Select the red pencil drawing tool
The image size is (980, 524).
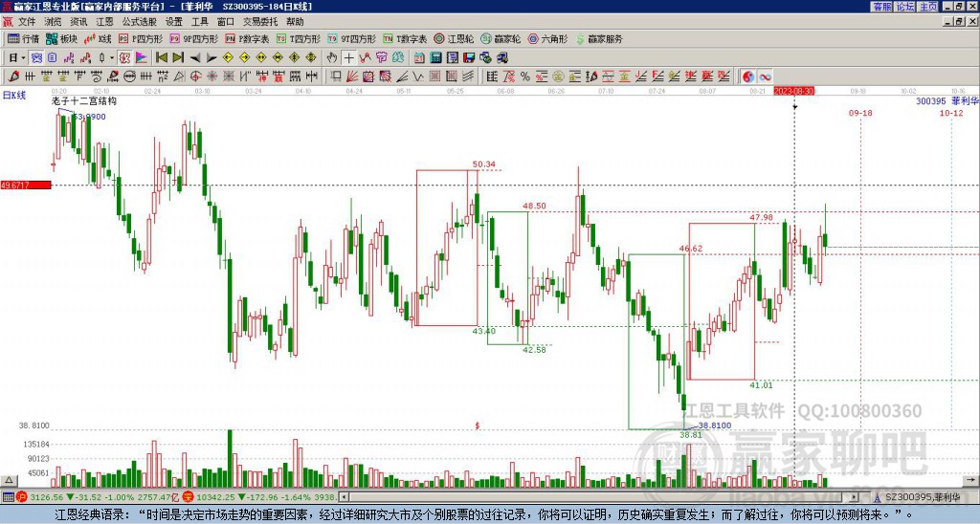click(x=13, y=76)
